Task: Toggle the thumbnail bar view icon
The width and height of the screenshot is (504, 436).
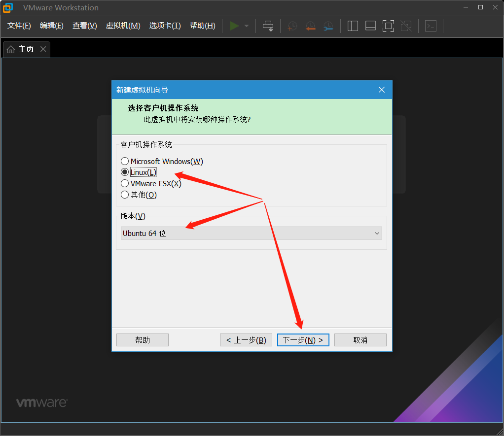Action: click(371, 26)
